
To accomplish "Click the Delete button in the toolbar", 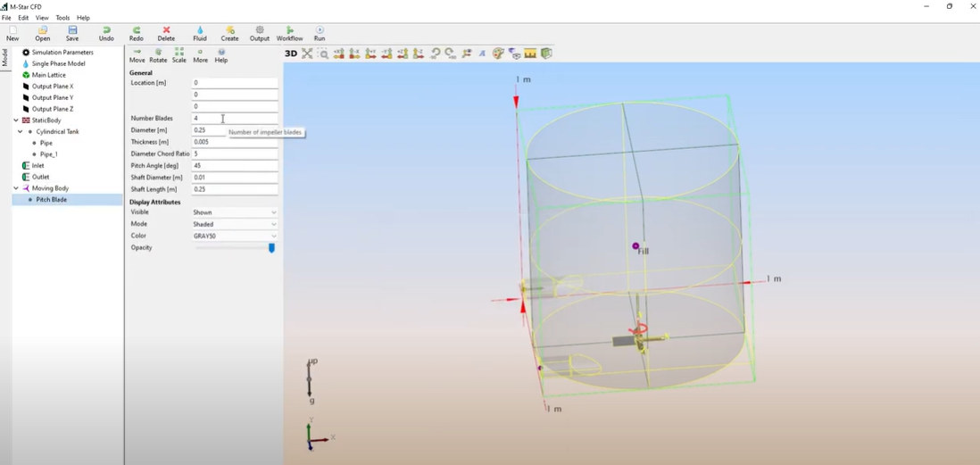I will point(166,34).
